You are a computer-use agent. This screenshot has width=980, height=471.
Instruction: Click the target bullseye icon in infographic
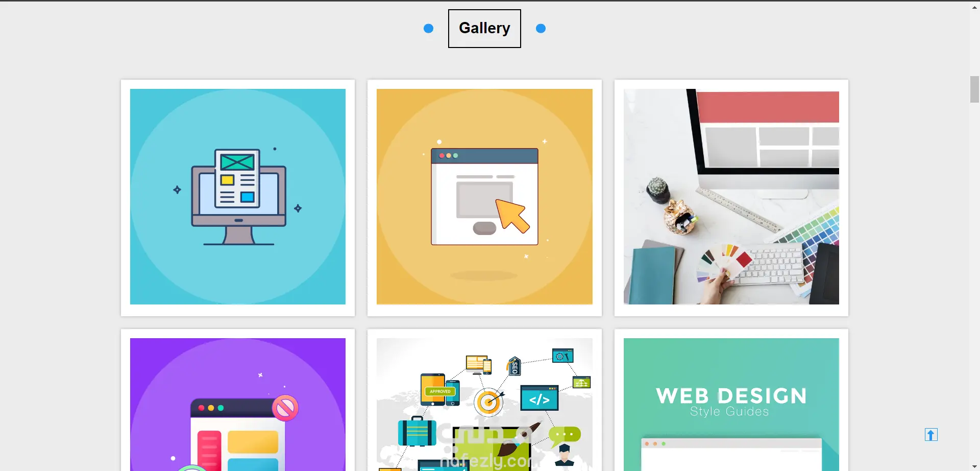(x=489, y=402)
